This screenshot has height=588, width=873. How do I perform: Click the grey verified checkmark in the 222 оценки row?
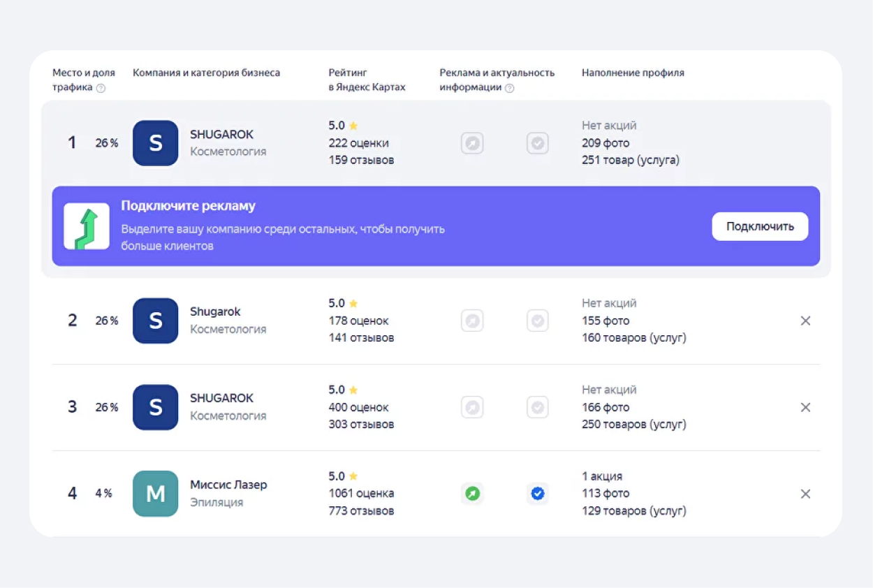(x=538, y=143)
